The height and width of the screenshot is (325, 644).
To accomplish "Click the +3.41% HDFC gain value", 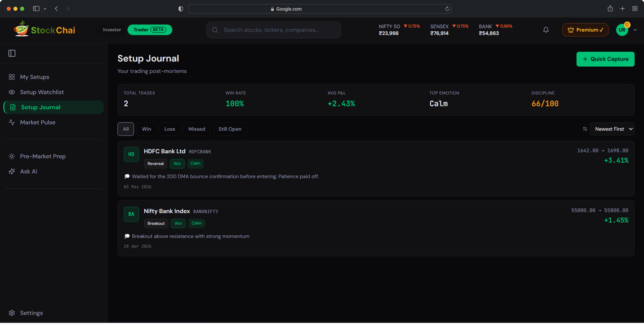I will [616, 160].
